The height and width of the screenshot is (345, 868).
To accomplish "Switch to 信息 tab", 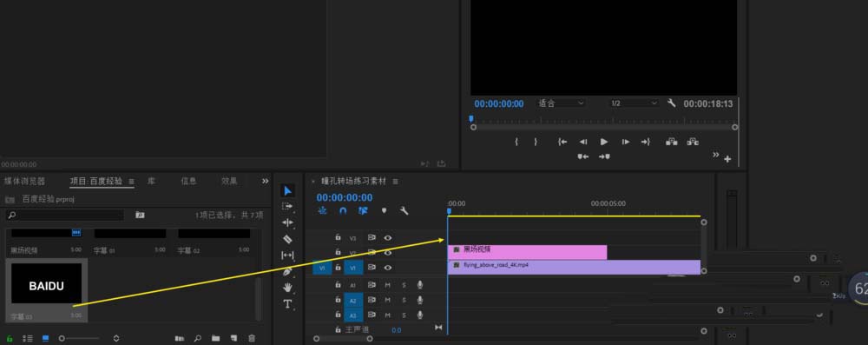I will (188, 182).
